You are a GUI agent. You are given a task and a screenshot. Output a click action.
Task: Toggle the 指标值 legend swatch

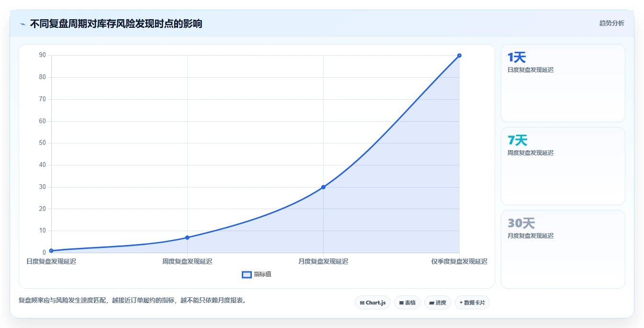(247, 274)
